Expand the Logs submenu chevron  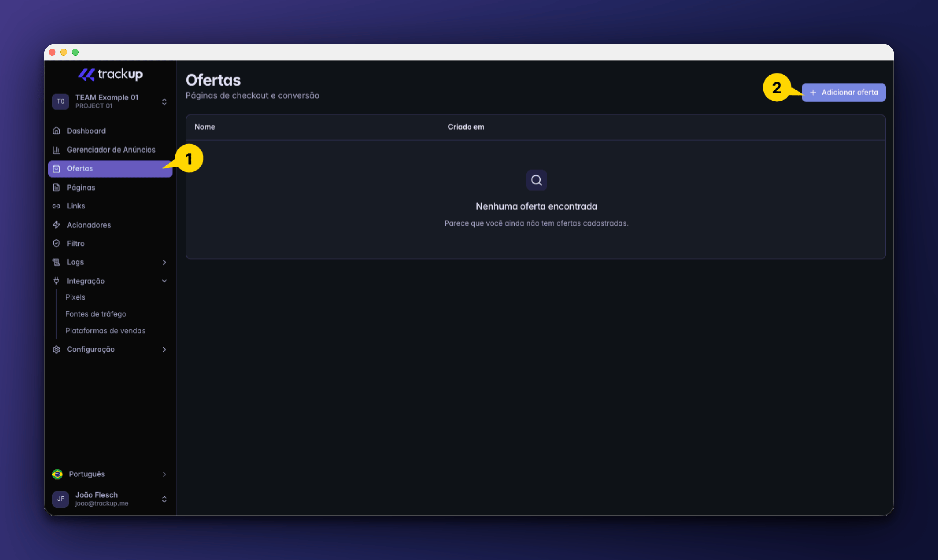[x=164, y=262]
